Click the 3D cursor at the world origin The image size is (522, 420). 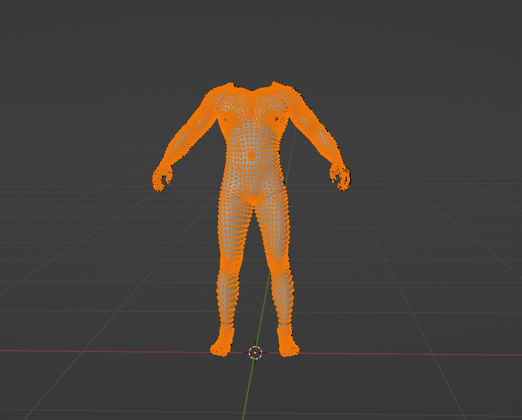255,352
